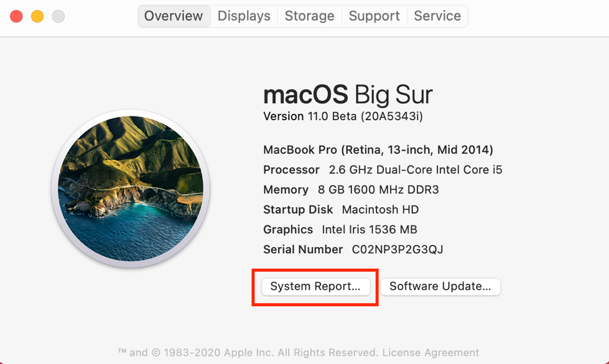Click the MacBook Pro model line
Image resolution: width=609 pixels, height=364 pixels.
pyautogui.click(x=378, y=150)
